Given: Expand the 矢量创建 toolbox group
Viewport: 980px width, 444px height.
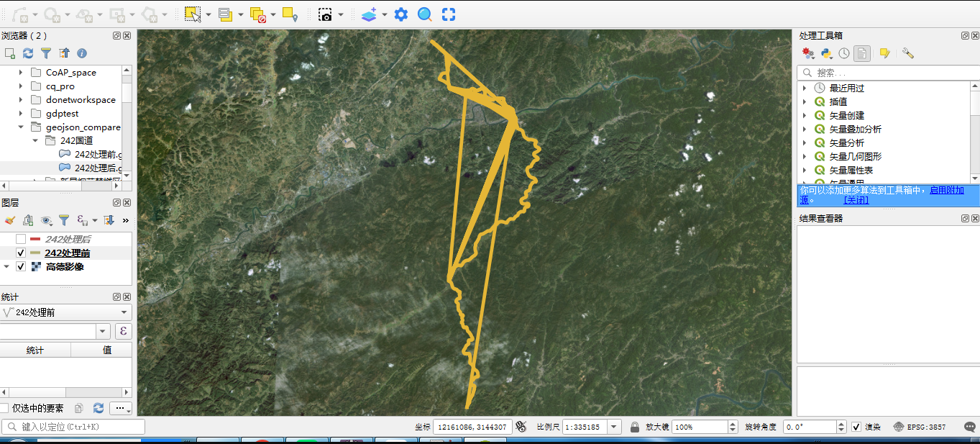Looking at the screenshot, I should [805, 115].
